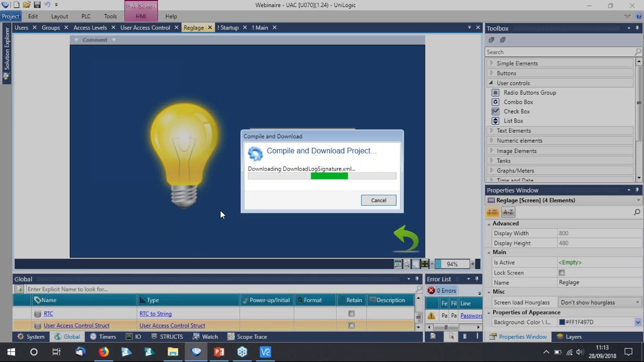
Task: Expand Text Elements category
Action: point(492,131)
